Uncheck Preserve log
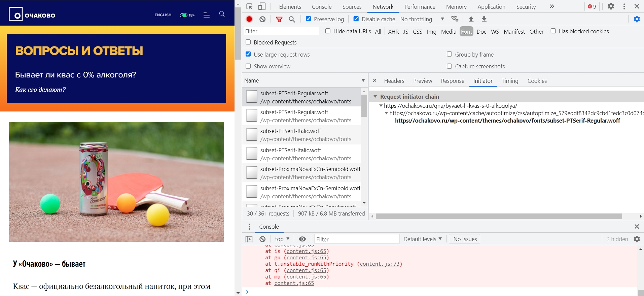 coord(308,19)
